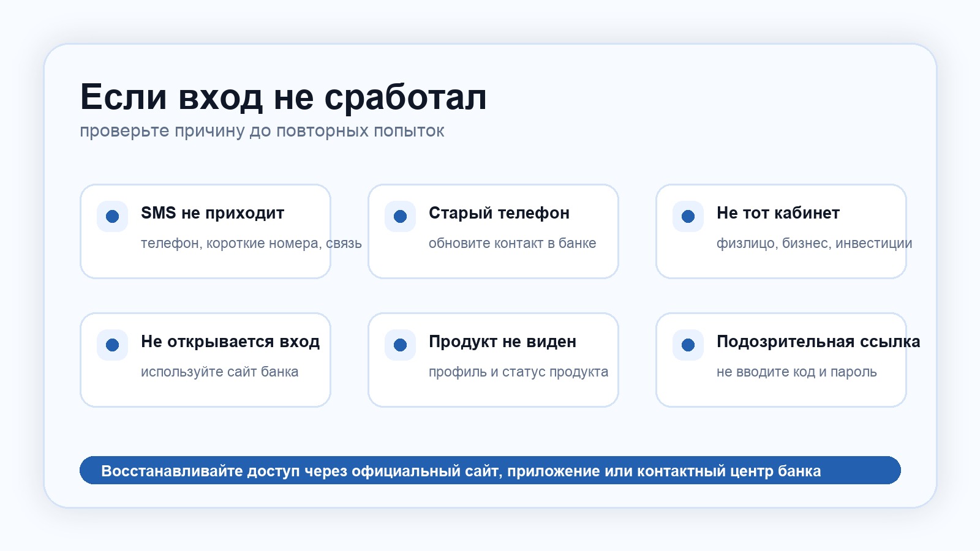Click the text телефон, короткие номера, связь

tap(251, 243)
